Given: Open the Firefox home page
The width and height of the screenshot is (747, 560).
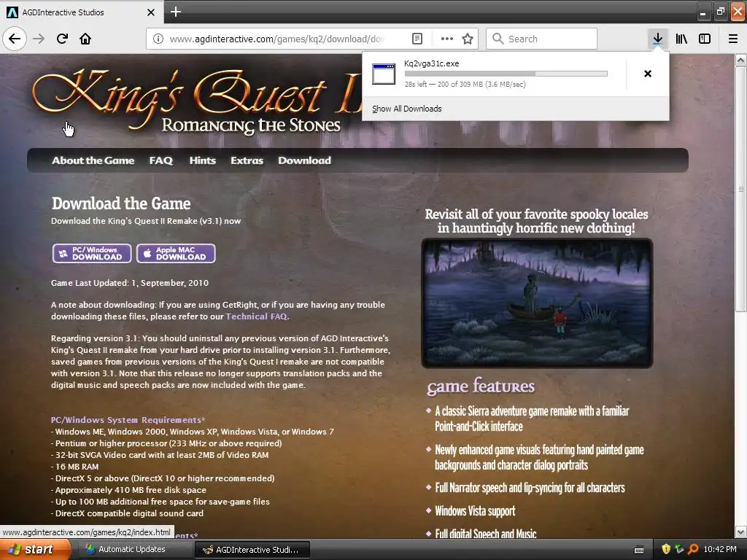Looking at the screenshot, I should pos(85,39).
